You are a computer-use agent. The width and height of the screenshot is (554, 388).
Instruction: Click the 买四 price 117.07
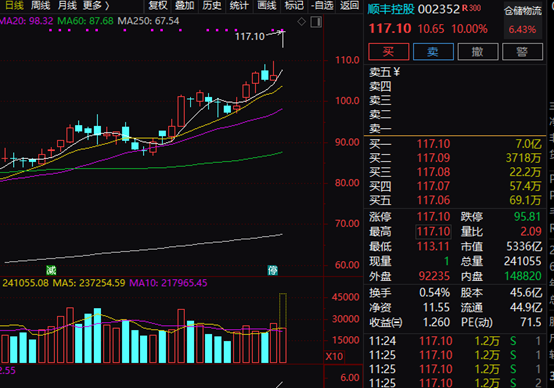[434, 186]
